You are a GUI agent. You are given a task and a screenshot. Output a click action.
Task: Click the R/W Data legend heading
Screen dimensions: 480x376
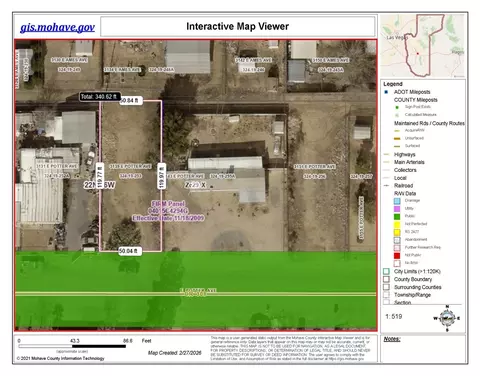pos(405,193)
